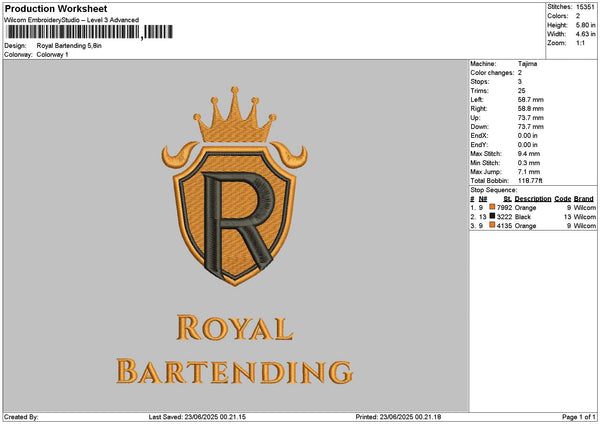This screenshot has height=424, width=600.
Task: Click the orange swatch in stop 3
Action: 493,225
